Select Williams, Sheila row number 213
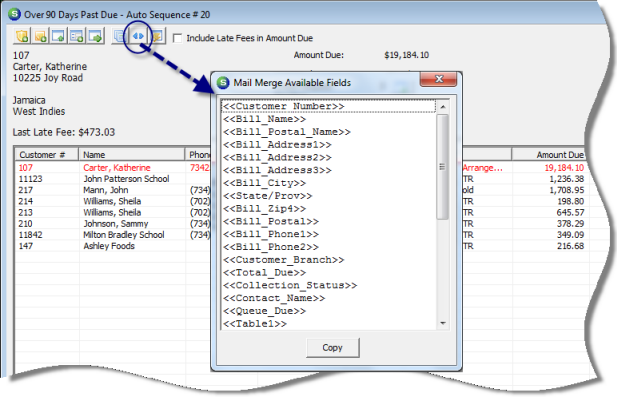The width and height of the screenshot is (617, 397). [x=112, y=212]
